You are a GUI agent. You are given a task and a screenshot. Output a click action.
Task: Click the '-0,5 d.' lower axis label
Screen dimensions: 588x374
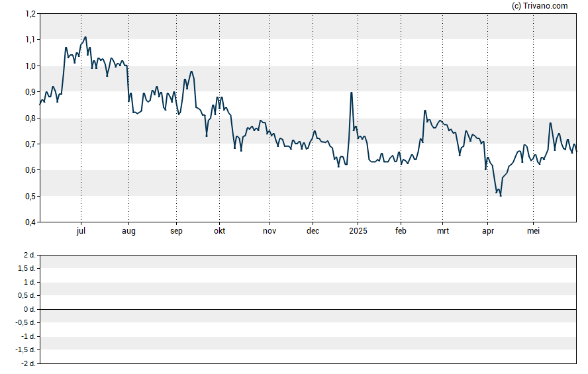tap(26, 322)
